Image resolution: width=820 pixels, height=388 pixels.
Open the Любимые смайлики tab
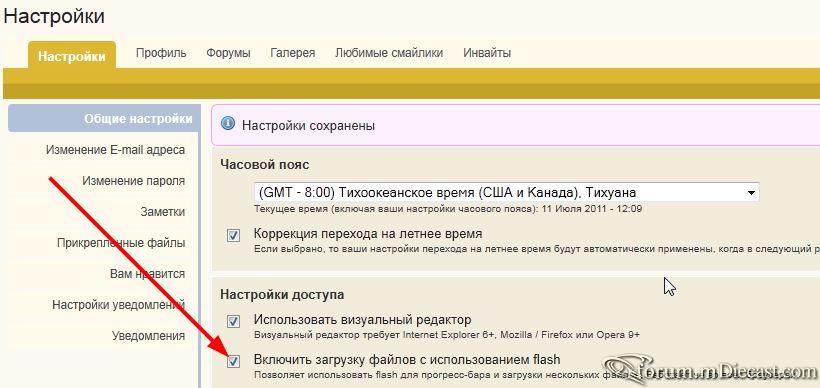(x=389, y=53)
